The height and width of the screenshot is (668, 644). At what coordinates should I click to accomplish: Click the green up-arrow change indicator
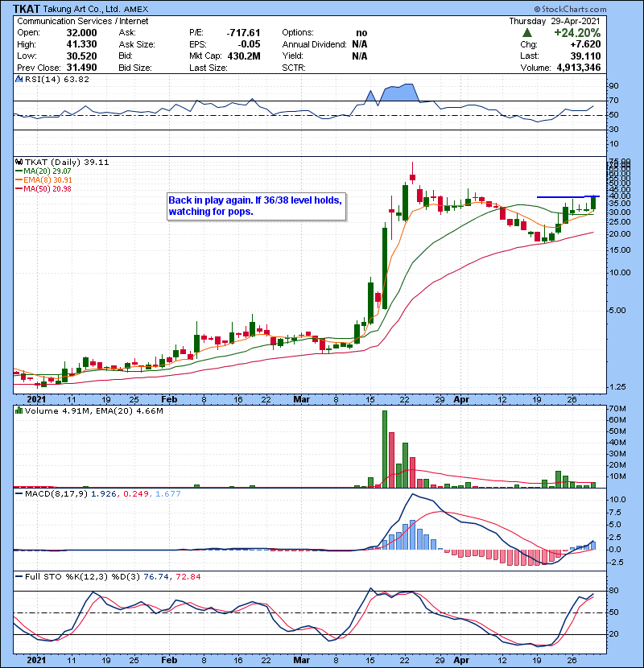(x=527, y=33)
